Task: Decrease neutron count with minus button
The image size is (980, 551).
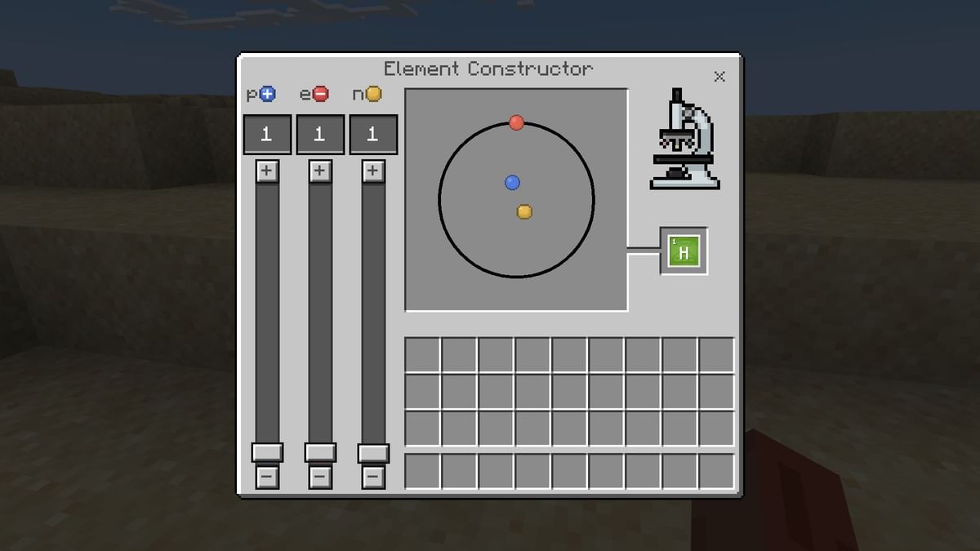Action: [x=373, y=477]
